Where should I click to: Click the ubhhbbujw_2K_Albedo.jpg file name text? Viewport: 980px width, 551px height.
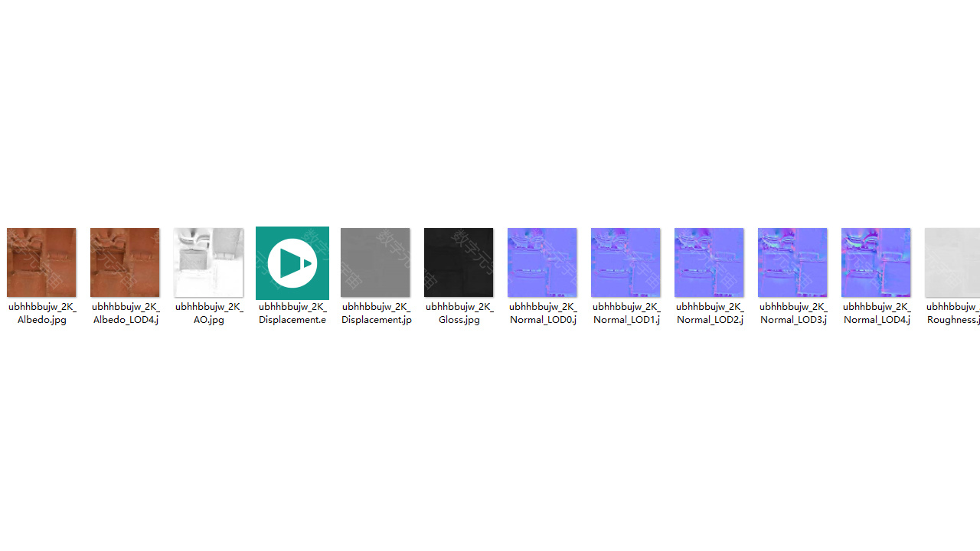click(42, 313)
